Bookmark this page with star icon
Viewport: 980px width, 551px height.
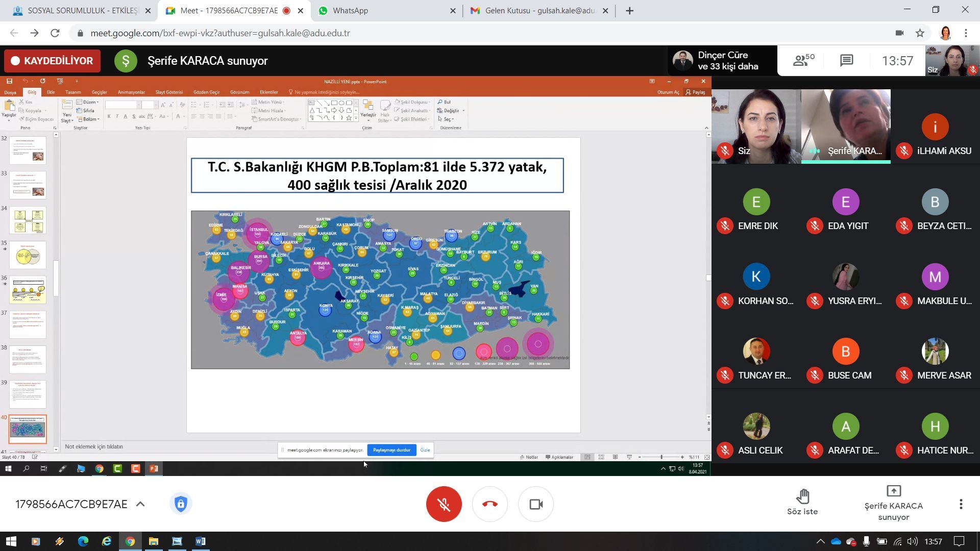[920, 33]
